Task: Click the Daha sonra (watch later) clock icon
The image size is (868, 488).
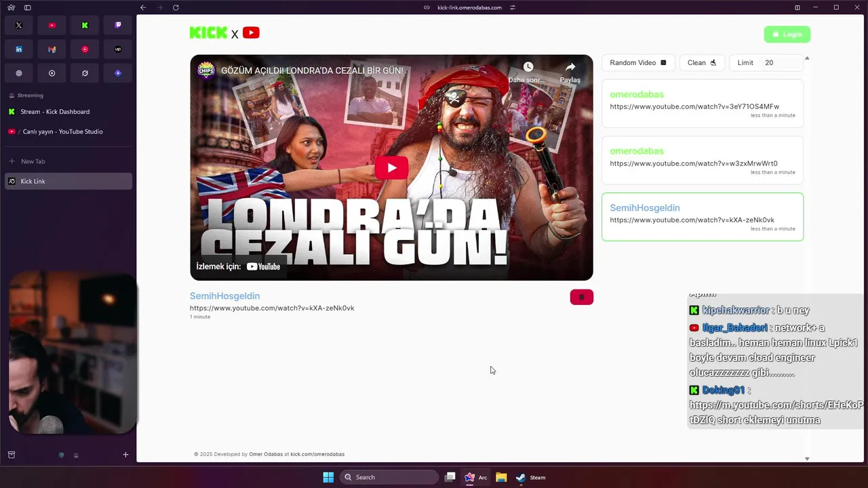Action: (528, 66)
